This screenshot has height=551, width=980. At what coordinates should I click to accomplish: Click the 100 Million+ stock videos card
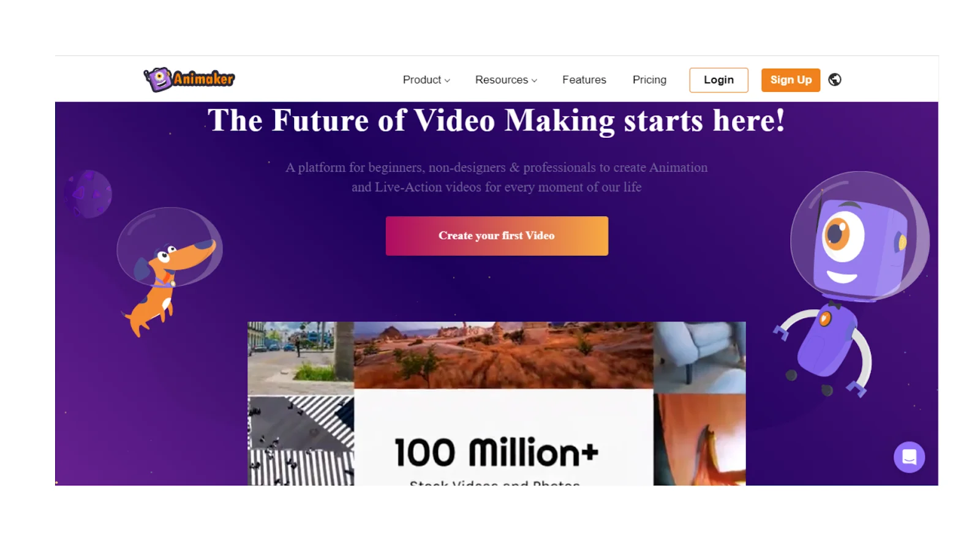click(503, 437)
